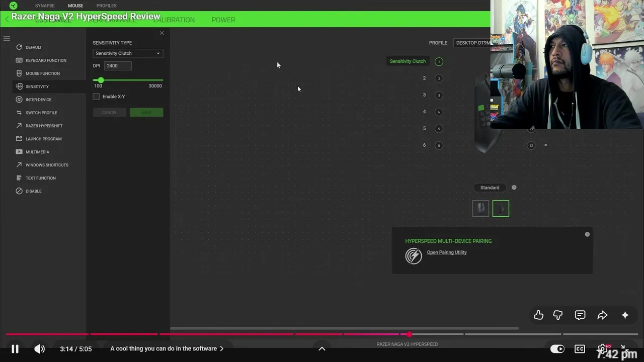Select mouse button 5 circle
644x362 pixels.
coord(439,129)
